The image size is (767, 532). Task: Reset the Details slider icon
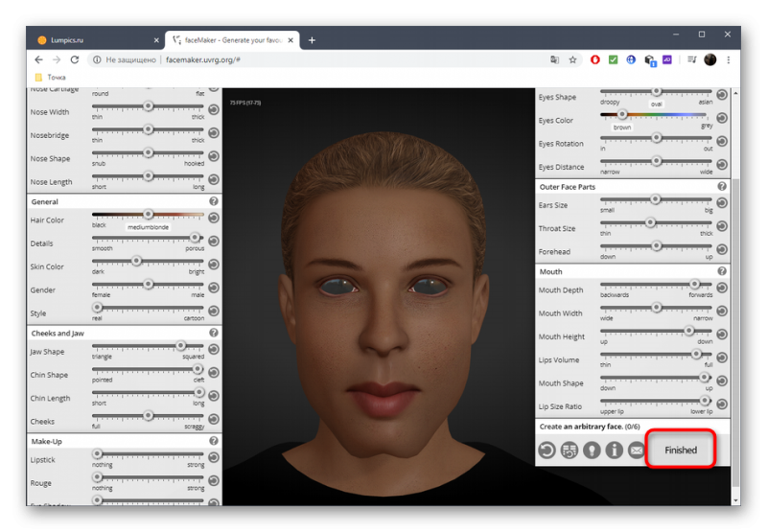click(214, 241)
